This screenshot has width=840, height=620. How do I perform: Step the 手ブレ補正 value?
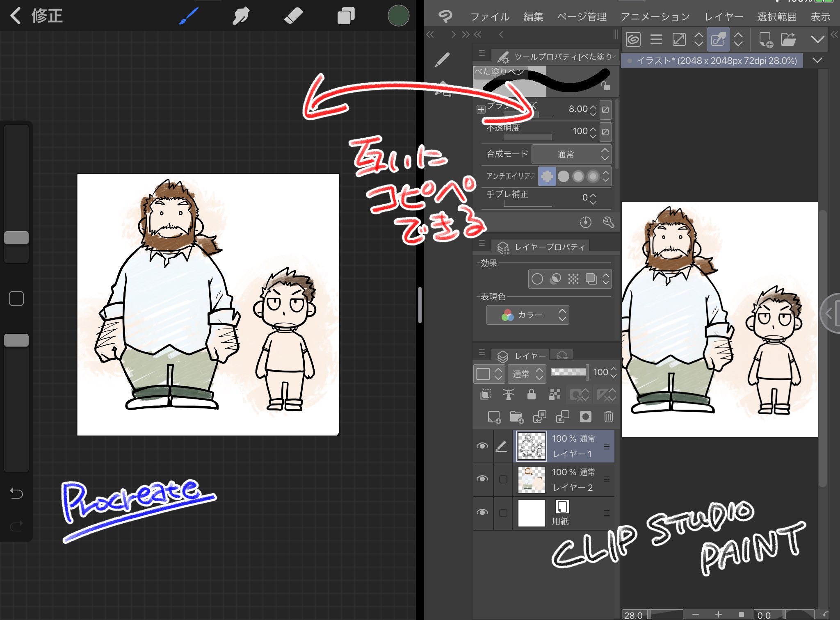coord(593,198)
